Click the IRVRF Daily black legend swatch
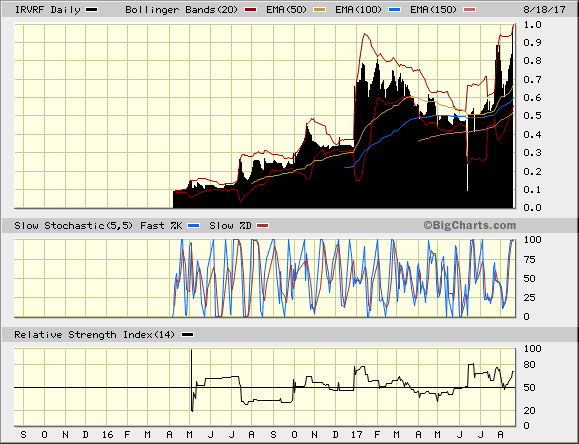Viewport: 579px width, 444px height. pos(91,10)
